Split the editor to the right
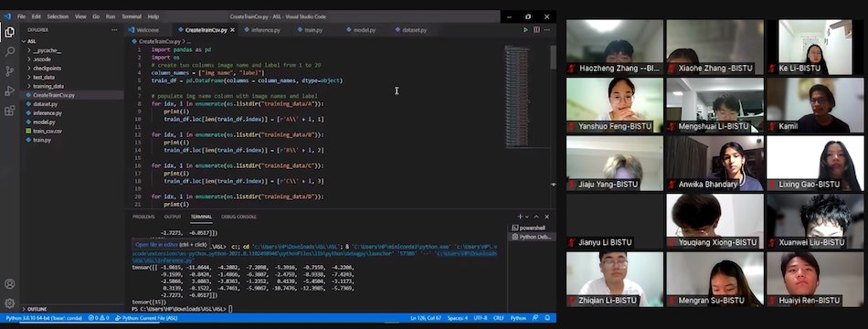Screen dimensions: 868x329 coord(536,30)
